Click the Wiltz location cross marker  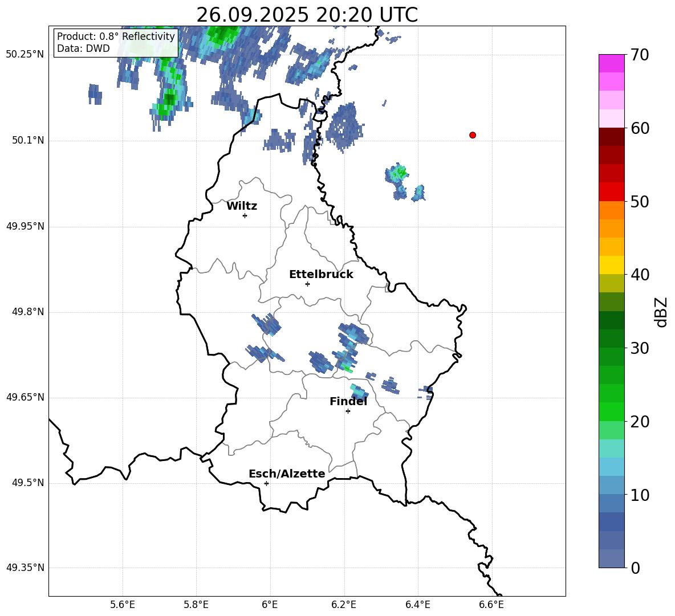click(x=245, y=215)
